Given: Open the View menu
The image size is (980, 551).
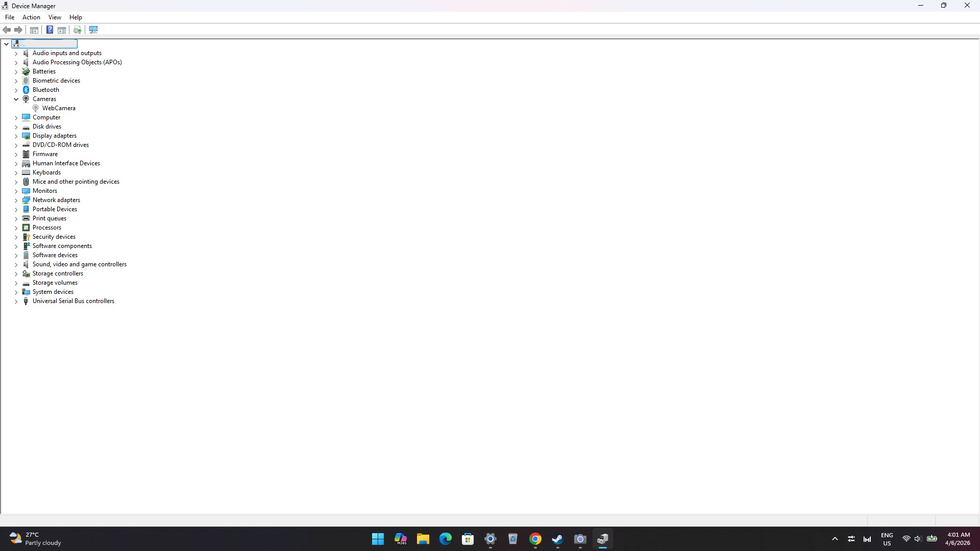Looking at the screenshot, I should (x=55, y=17).
